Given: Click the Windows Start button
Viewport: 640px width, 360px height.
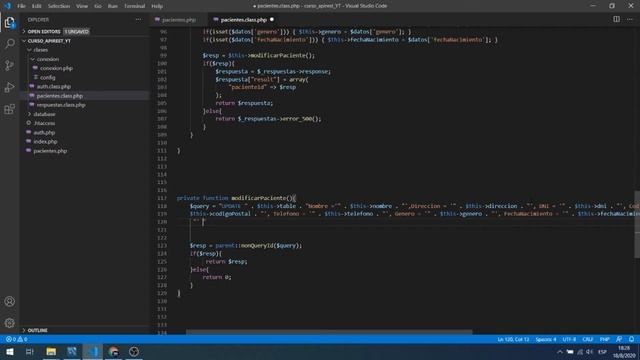Looking at the screenshot, I should click(x=9, y=351).
